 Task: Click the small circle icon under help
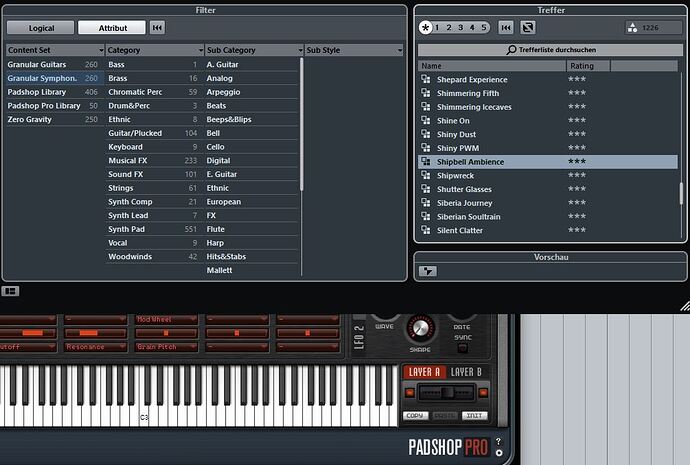tap(499, 453)
